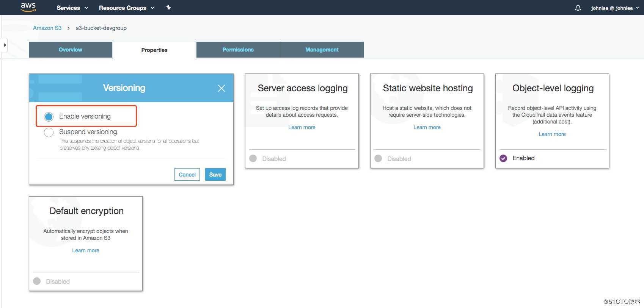Click the Disabled status dot on Server access logging
This screenshot has width=644, height=308.
click(253, 158)
